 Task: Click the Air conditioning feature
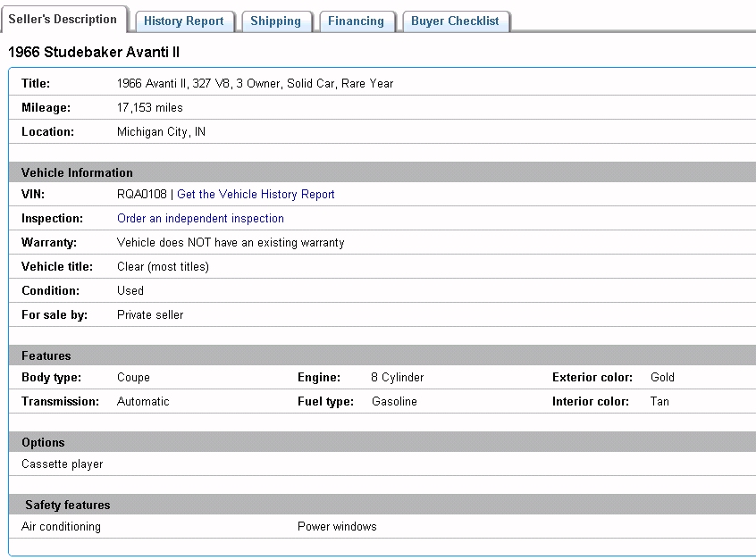61,527
